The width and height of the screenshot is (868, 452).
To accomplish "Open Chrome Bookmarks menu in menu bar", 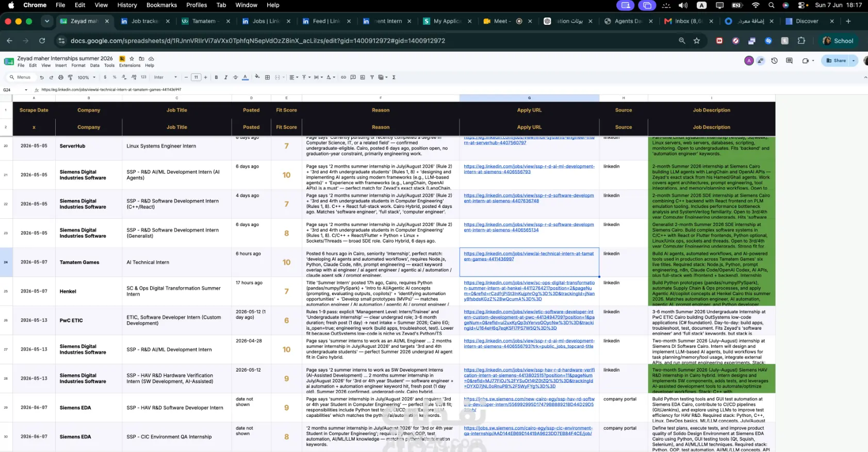I will [x=161, y=5].
